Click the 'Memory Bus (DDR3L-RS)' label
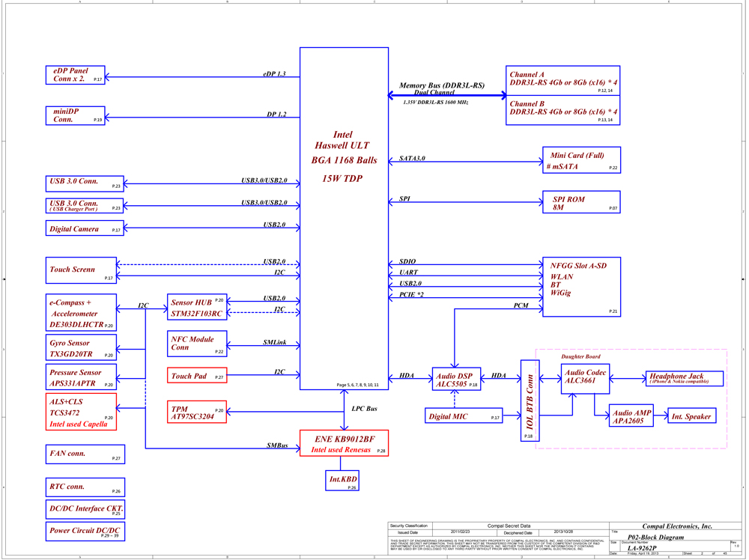749x560 pixels. [442, 85]
